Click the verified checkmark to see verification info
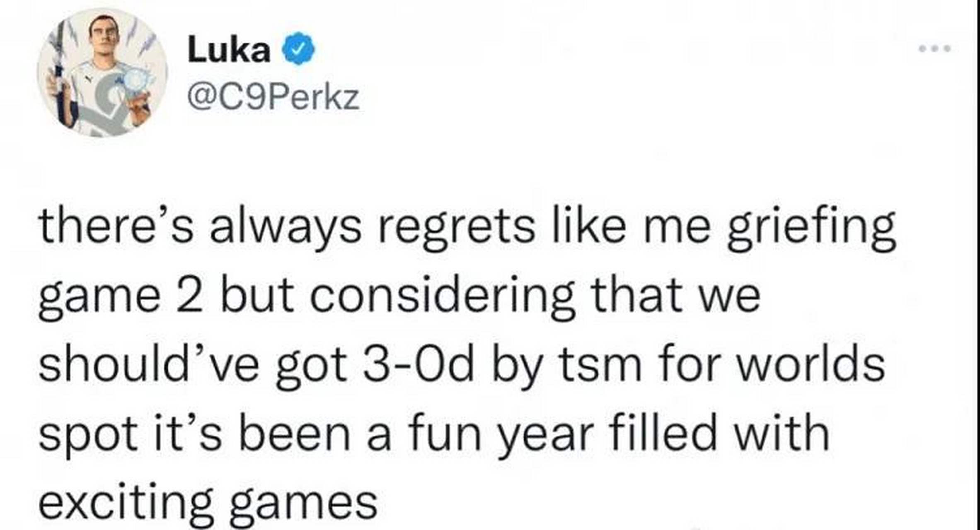This screenshot has width=980, height=530. tap(298, 49)
